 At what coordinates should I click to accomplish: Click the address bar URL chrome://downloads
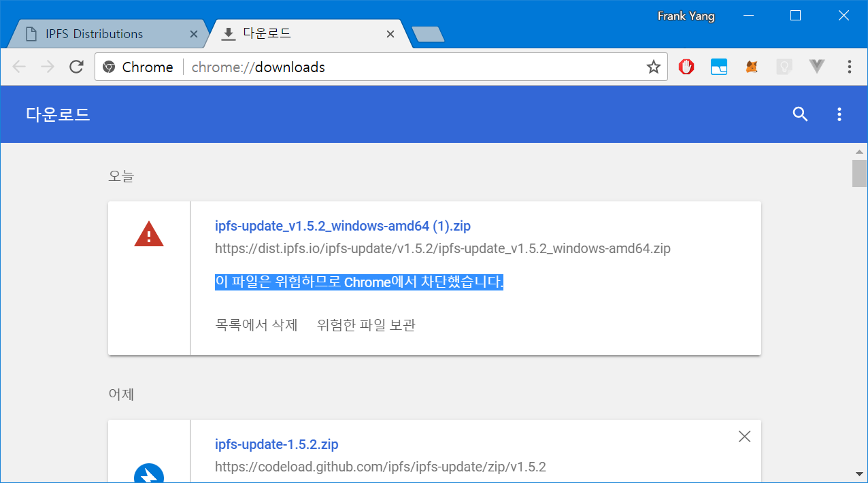(x=258, y=67)
